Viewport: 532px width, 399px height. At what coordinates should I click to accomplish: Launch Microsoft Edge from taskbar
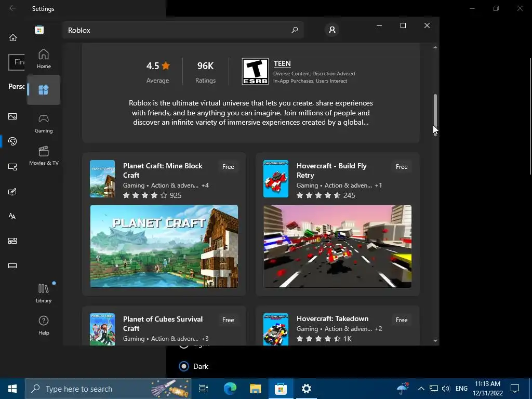230,389
